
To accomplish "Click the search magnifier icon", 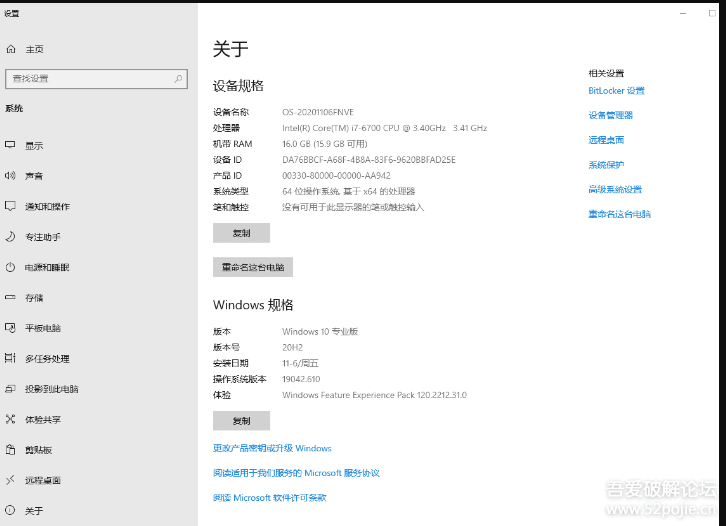I will (x=178, y=79).
